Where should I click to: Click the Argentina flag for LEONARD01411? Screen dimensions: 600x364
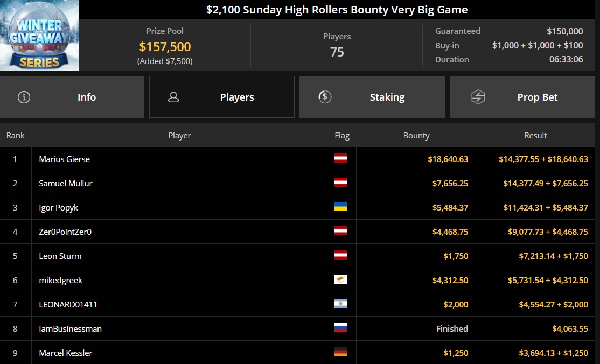(340, 304)
